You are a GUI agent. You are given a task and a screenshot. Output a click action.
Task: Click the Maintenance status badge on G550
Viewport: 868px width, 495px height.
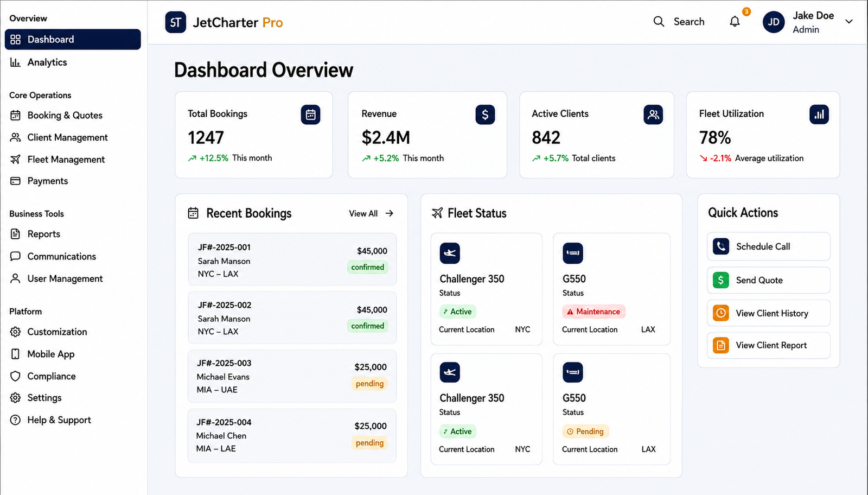[594, 312]
